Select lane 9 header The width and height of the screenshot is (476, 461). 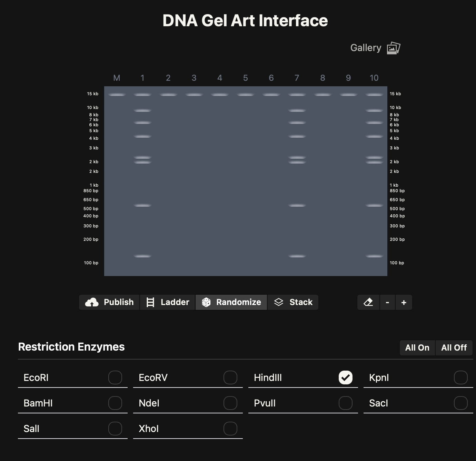[348, 78]
